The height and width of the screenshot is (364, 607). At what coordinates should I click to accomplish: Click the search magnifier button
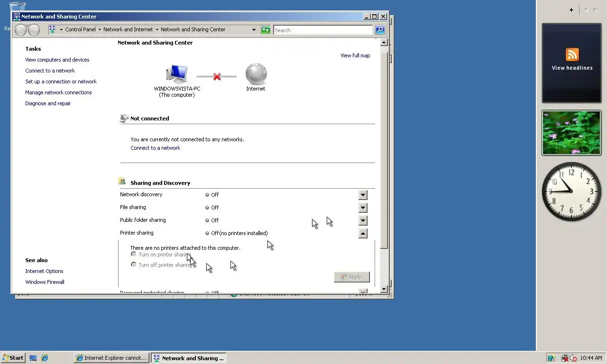pyautogui.click(x=380, y=30)
